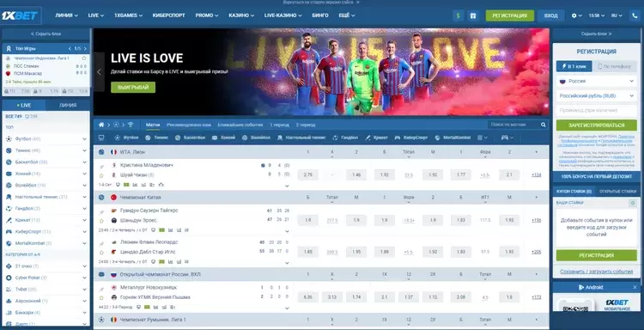
Task: Select Гандбол in the sports filter bar
Action: [x=345, y=137]
